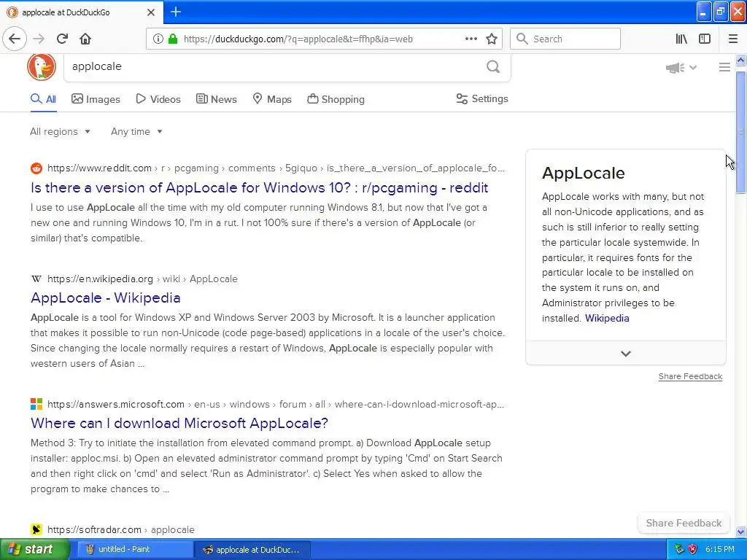
Task: Click the browser address bar URL
Action: pos(298,39)
